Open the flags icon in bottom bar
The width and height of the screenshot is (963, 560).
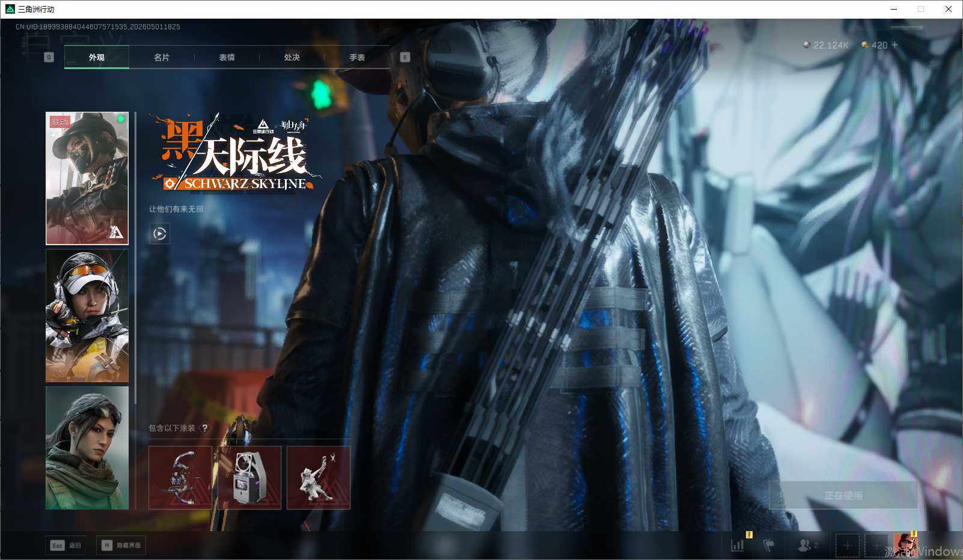[x=769, y=545]
